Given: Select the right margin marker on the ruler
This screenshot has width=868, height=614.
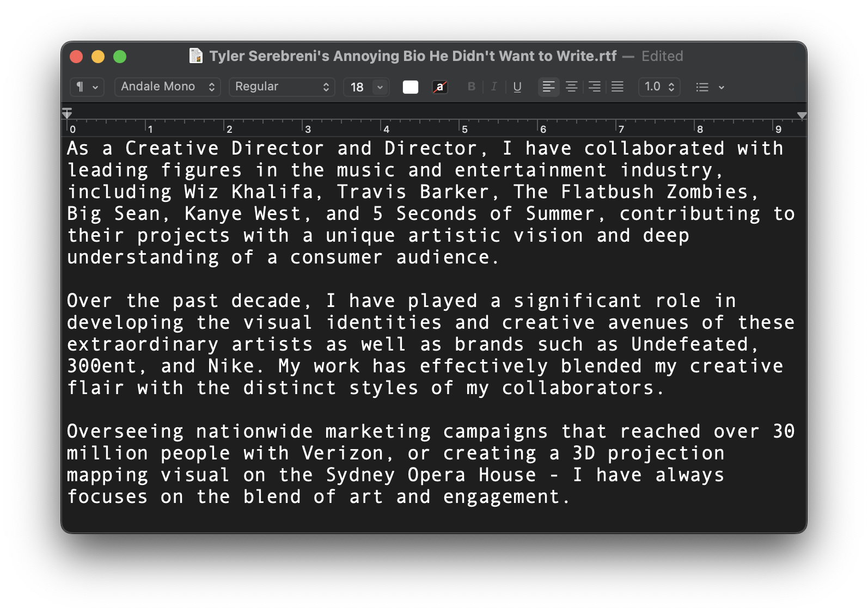Looking at the screenshot, I should pyautogui.click(x=802, y=115).
